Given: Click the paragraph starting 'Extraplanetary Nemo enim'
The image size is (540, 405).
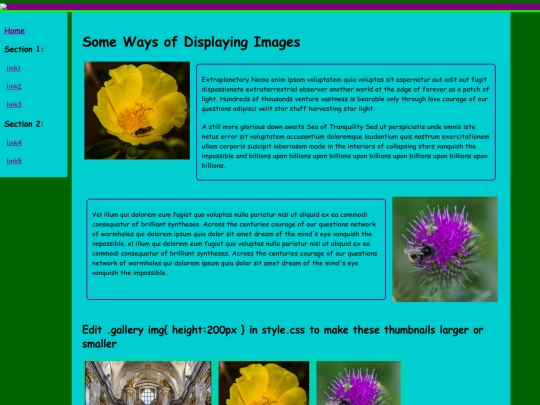Looking at the screenshot, I should [x=345, y=94].
